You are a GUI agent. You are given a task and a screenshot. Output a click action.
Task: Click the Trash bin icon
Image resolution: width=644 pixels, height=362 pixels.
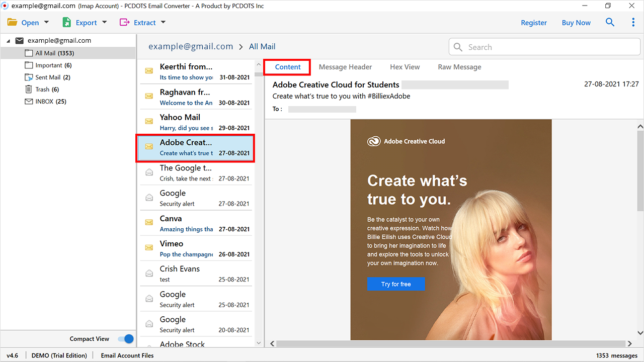pyautogui.click(x=29, y=89)
